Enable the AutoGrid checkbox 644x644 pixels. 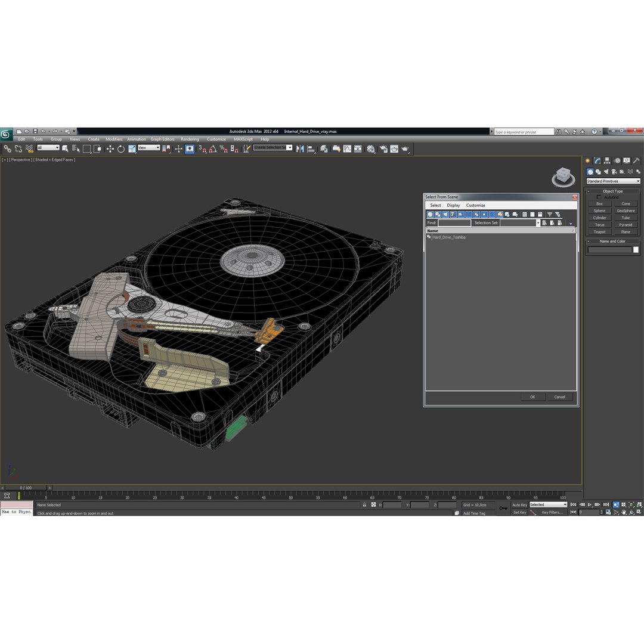click(599, 197)
